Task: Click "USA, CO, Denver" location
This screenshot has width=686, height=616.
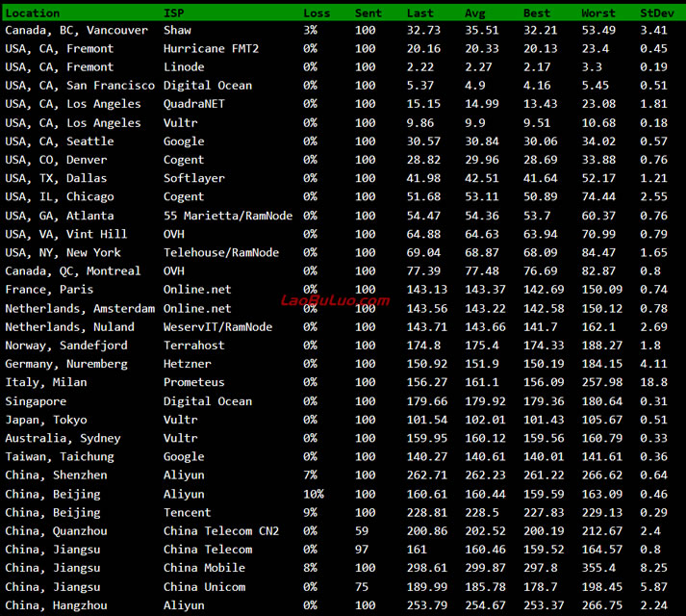Action: point(56,160)
